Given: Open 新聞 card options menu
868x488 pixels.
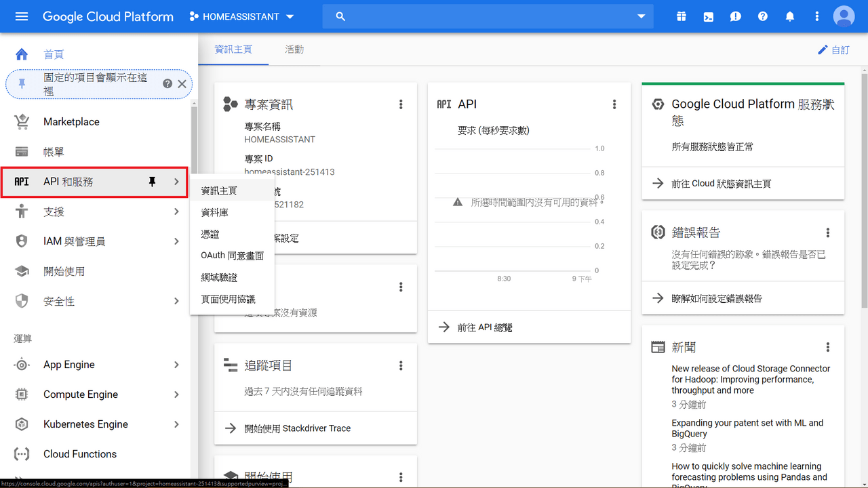Looking at the screenshot, I should [828, 347].
